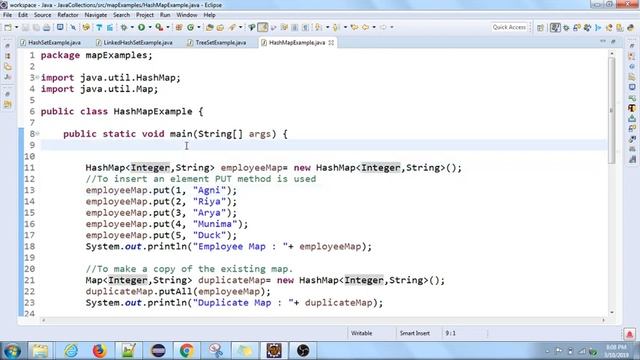Open the Edit menu
Viewport: 640px width, 360px height.
[23, 15]
